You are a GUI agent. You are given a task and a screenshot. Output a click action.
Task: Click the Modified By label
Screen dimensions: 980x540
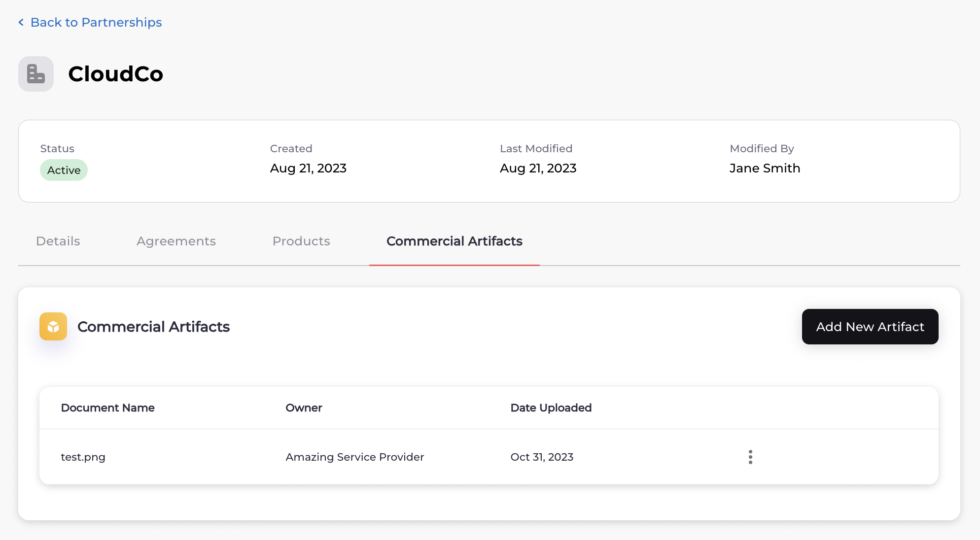click(762, 148)
